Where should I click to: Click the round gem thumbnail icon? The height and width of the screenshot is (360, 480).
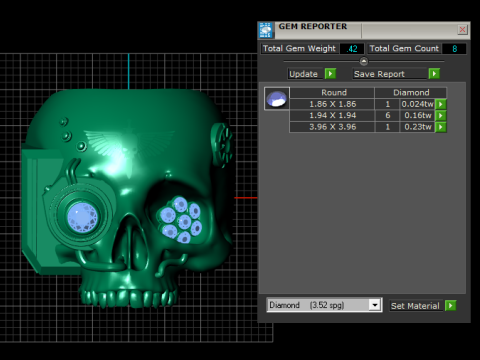pos(277,99)
